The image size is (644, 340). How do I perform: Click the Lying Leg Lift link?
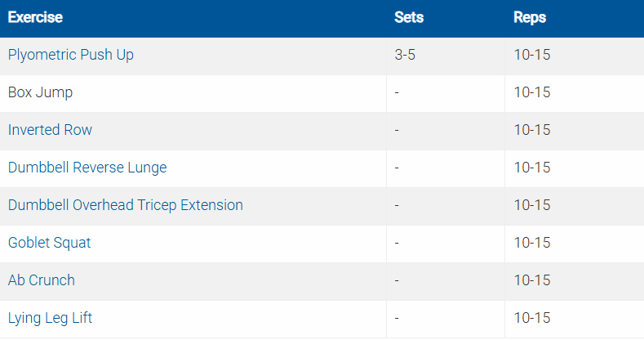[50, 318]
